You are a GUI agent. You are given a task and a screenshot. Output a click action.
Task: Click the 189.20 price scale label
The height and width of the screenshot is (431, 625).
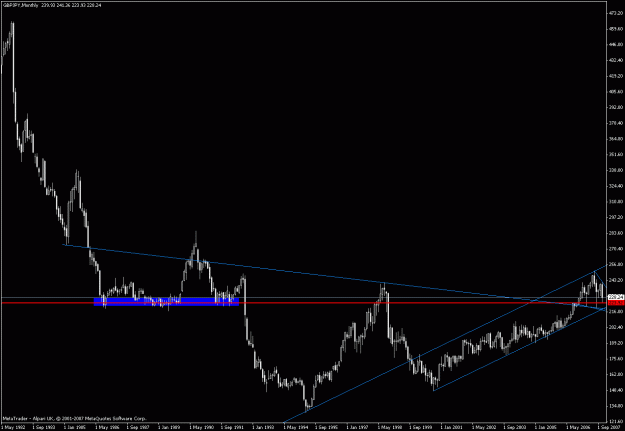pos(616,343)
